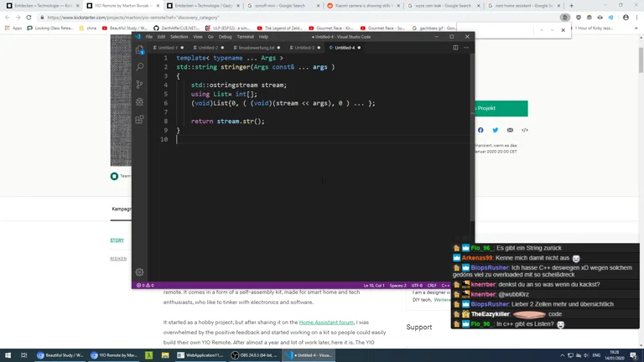This screenshot has height=362, width=644.
Task: Select the Untitled-4 editor tab
Action: [x=345, y=48]
